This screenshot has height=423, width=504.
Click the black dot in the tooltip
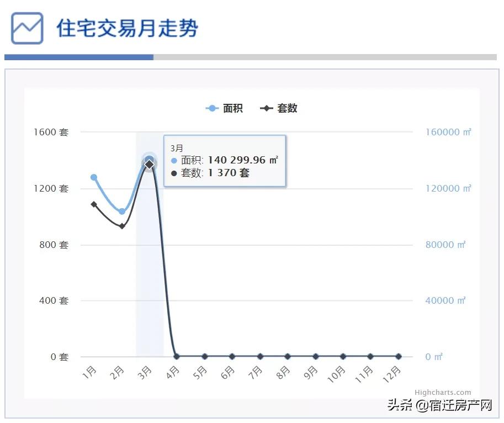coord(174,173)
